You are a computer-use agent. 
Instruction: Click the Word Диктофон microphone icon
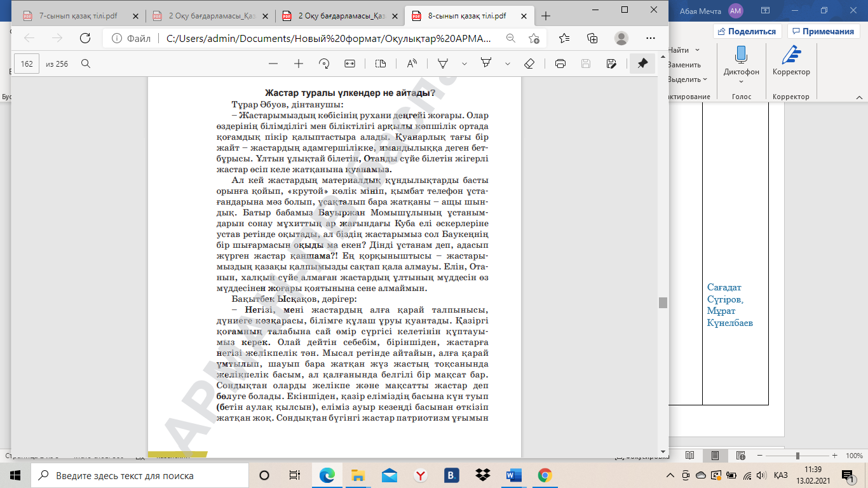click(x=741, y=55)
